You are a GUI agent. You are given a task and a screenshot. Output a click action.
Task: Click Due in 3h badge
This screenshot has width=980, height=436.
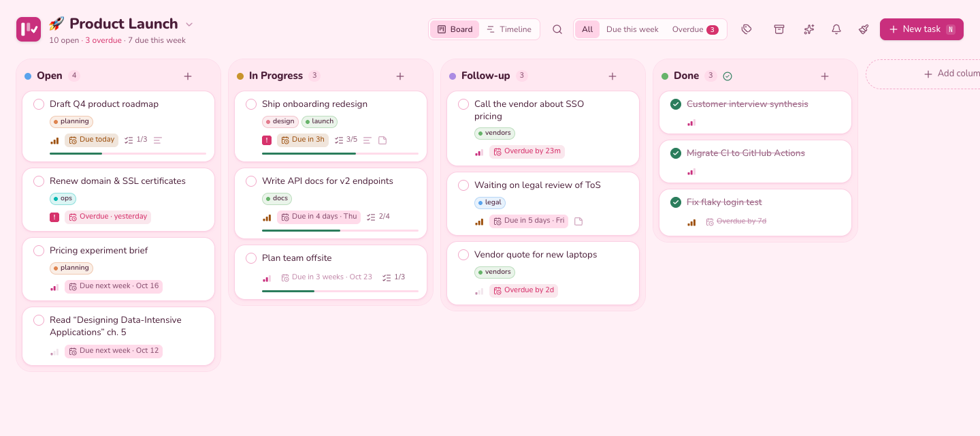point(302,140)
